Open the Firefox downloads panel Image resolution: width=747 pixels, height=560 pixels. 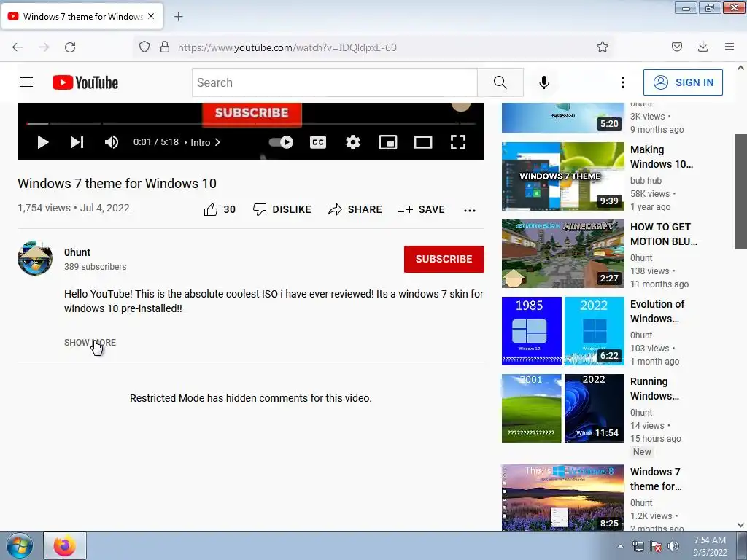click(703, 47)
